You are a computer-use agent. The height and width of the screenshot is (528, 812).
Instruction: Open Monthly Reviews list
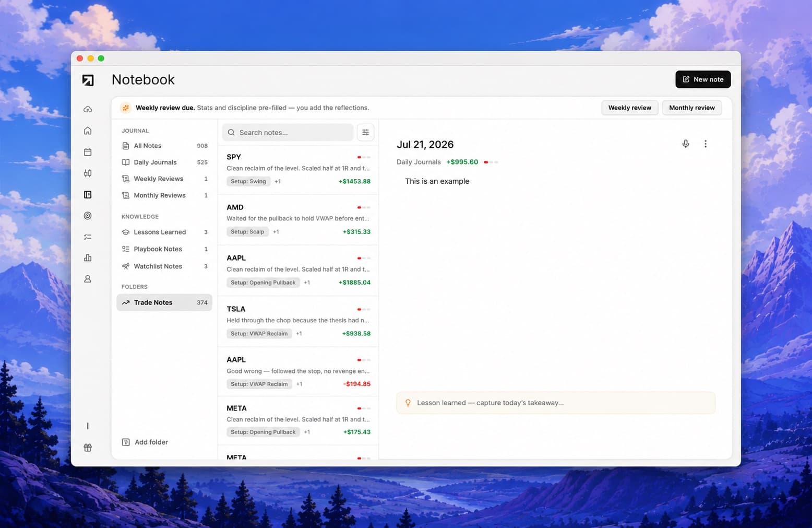point(164,195)
